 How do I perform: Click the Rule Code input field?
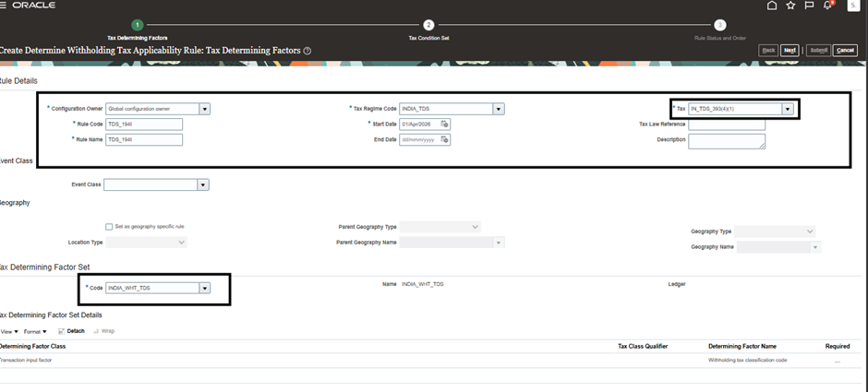click(144, 125)
